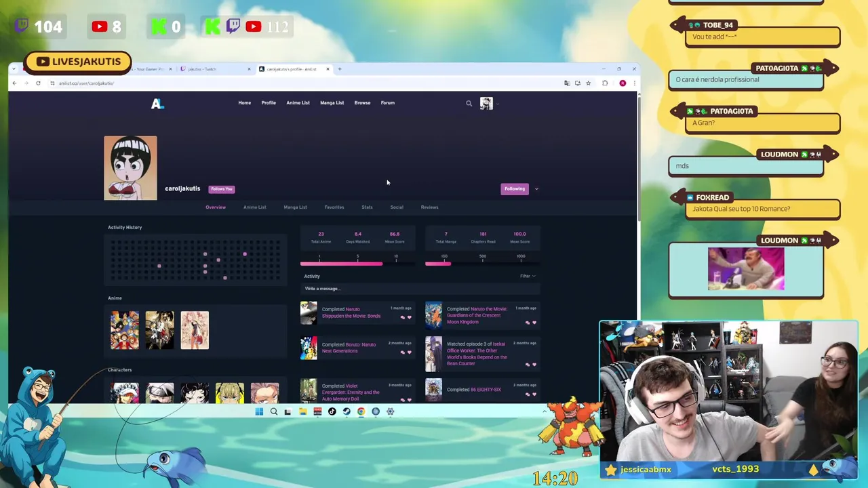This screenshot has width=868, height=488.
Task: Select the Reviews profile tab
Action: pos(429,207)
